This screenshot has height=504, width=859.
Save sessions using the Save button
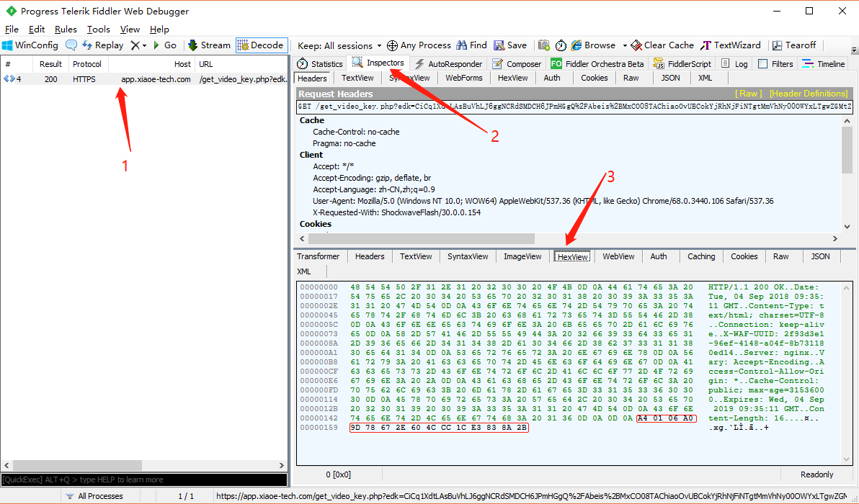pyautogui.click(x=510, y=45)
